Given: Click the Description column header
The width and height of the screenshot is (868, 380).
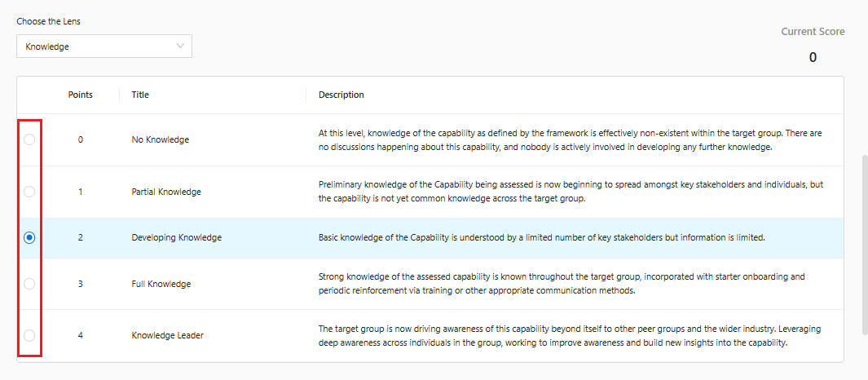Looking at the screenshot, I should [x=341, y=95].
